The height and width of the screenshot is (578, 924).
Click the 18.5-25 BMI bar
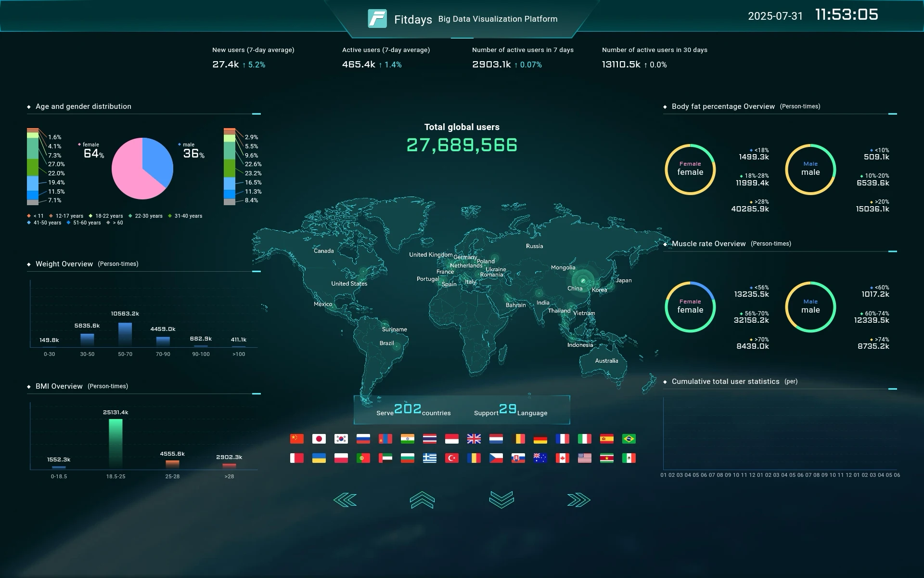[x=115, y=443]
